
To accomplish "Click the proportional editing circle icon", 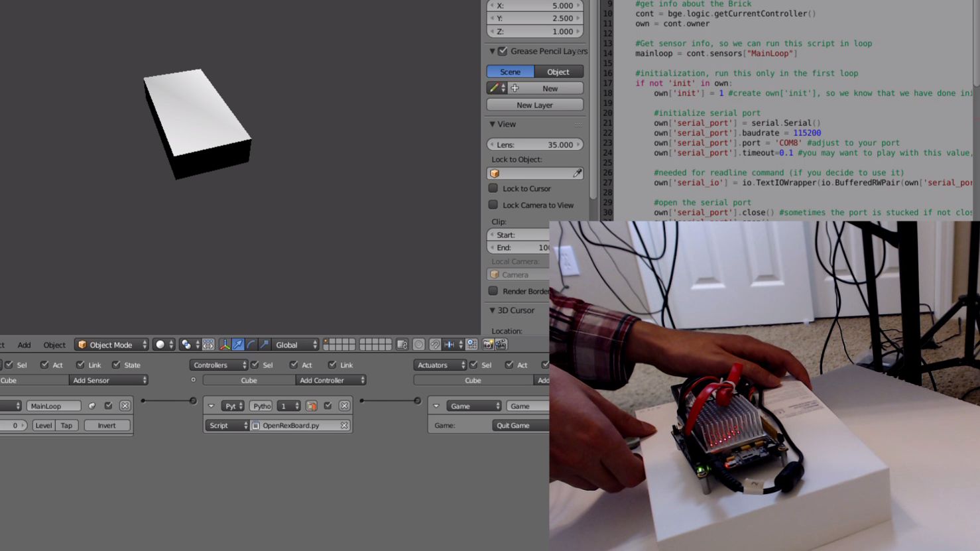I will click(x=418, y=345).
